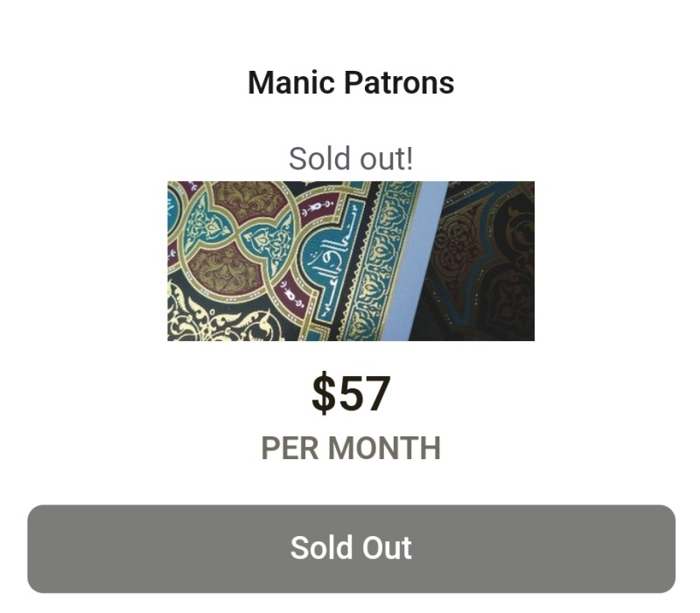Viewport: 700px width, 613px height.
Task: Click the $57 price amount
Action: tap(351, 394)
